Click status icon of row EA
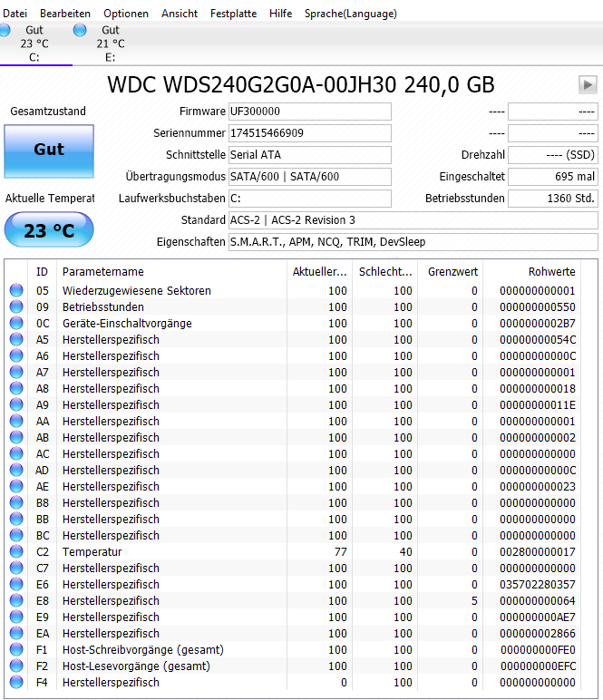 click(16, 633)
